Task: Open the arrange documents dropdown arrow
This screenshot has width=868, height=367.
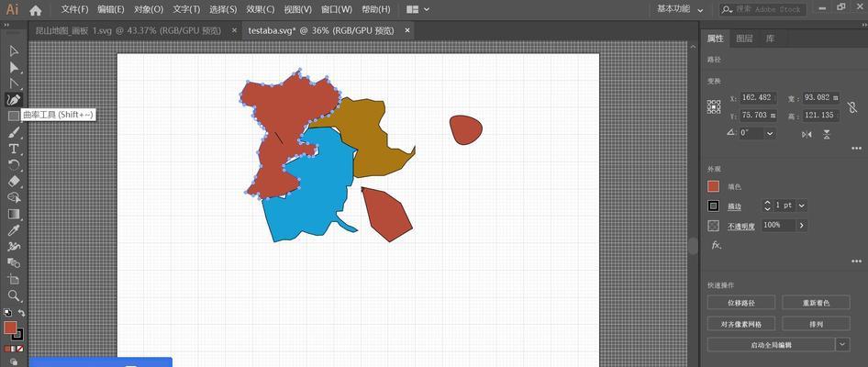Action: tap(427, 9)
